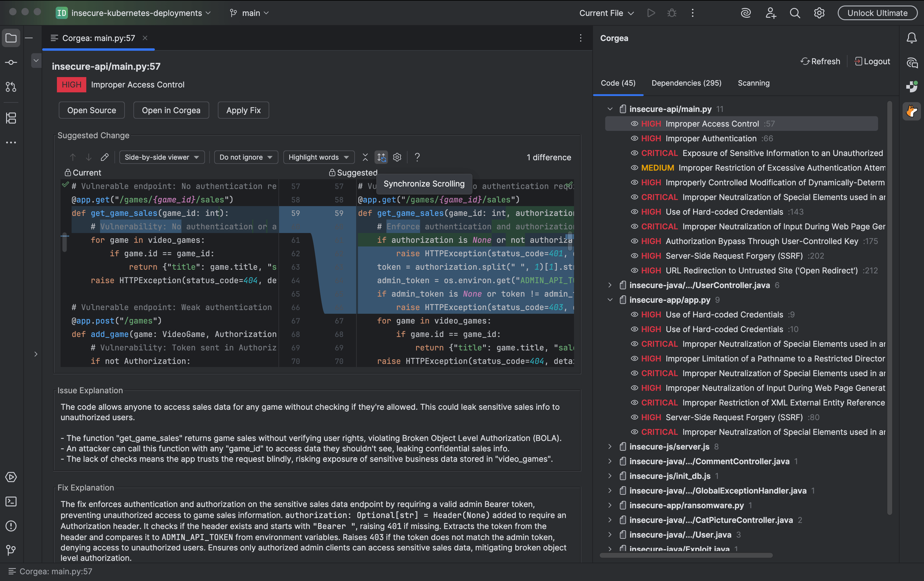This screenshot has width=924, height=581.
Task: Click the Corgea vertical scrollbar
Action: pos(889,308)
